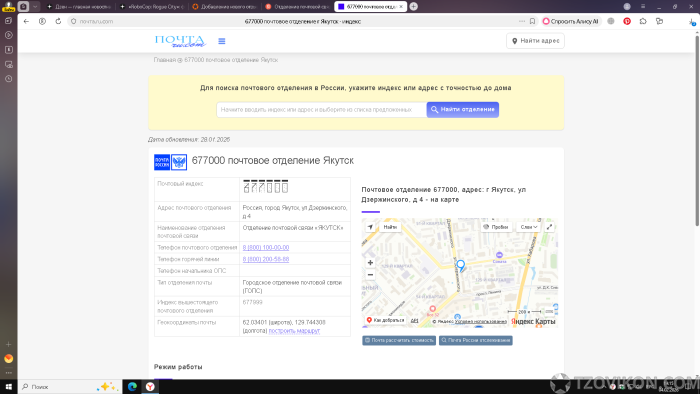
Task: Call the 8 (800) 100-00-00 phone link
Action: pos(266,248)
